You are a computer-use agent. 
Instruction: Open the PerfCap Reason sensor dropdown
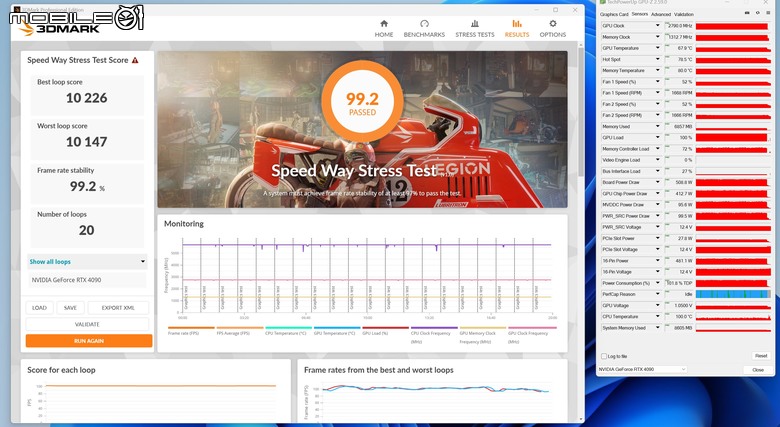tap(657, 294)
